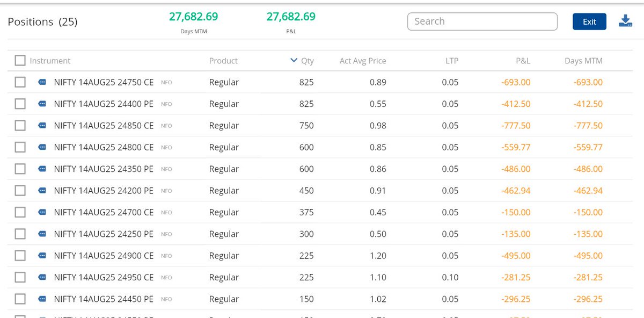Sort by Days MTM column header
Image resolution: width=644 pixels, height=318 pixels.
tap(583, 61)
